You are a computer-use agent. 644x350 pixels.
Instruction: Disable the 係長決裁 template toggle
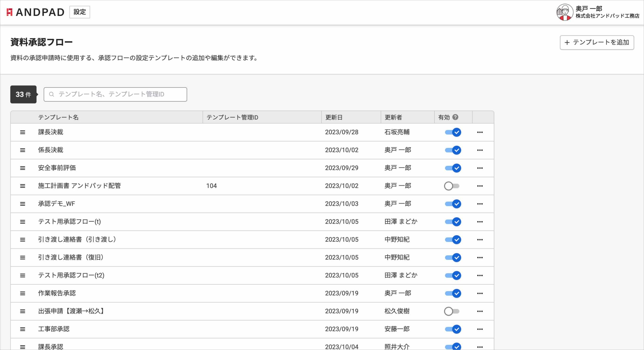click(453, 150)
